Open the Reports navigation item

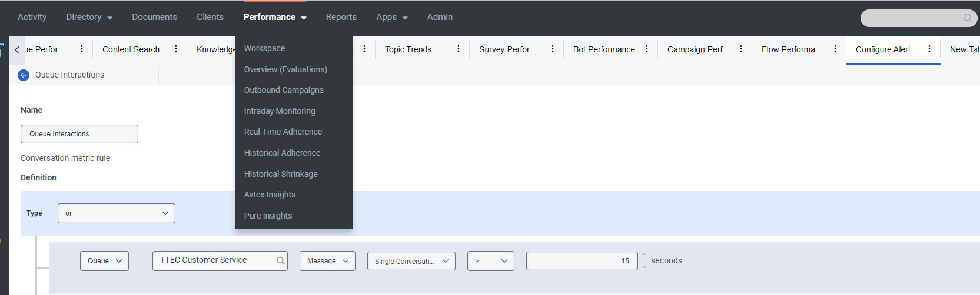(341, 17)
